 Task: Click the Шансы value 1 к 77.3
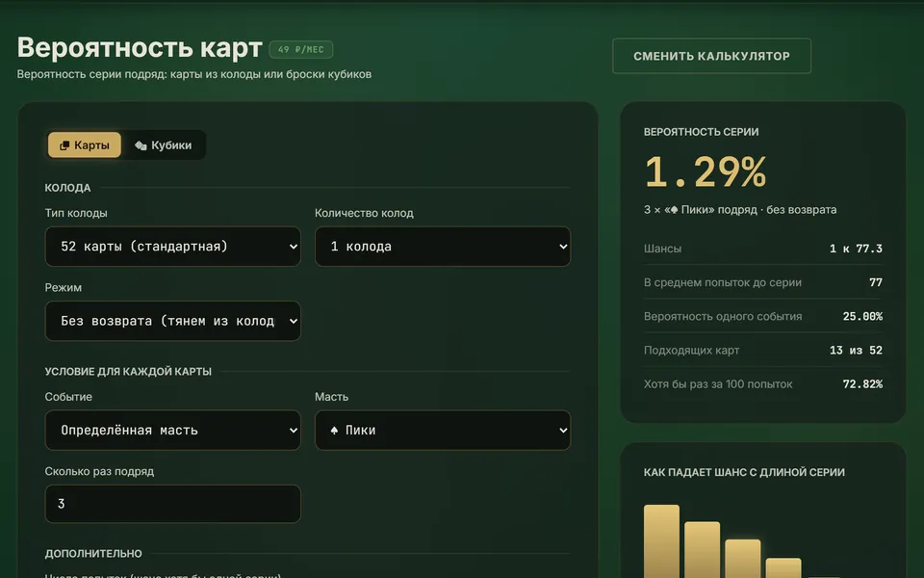[x=856, y=249]
